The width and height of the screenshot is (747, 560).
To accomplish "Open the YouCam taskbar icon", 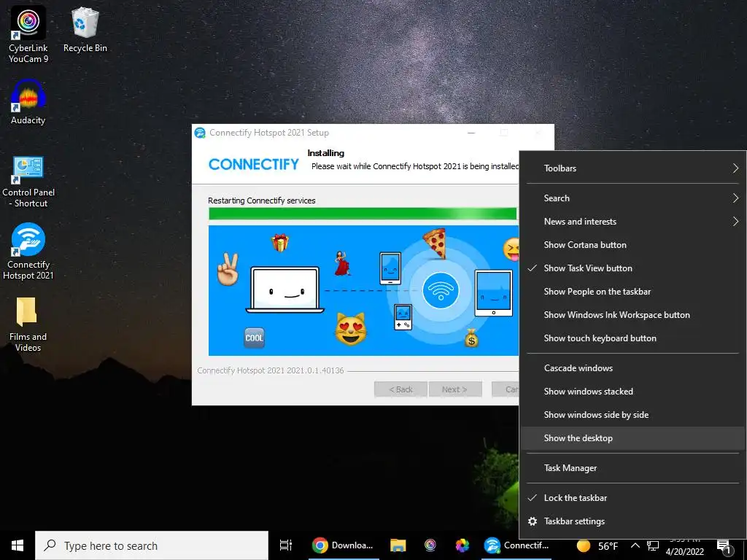I will (x=430, y=545).
